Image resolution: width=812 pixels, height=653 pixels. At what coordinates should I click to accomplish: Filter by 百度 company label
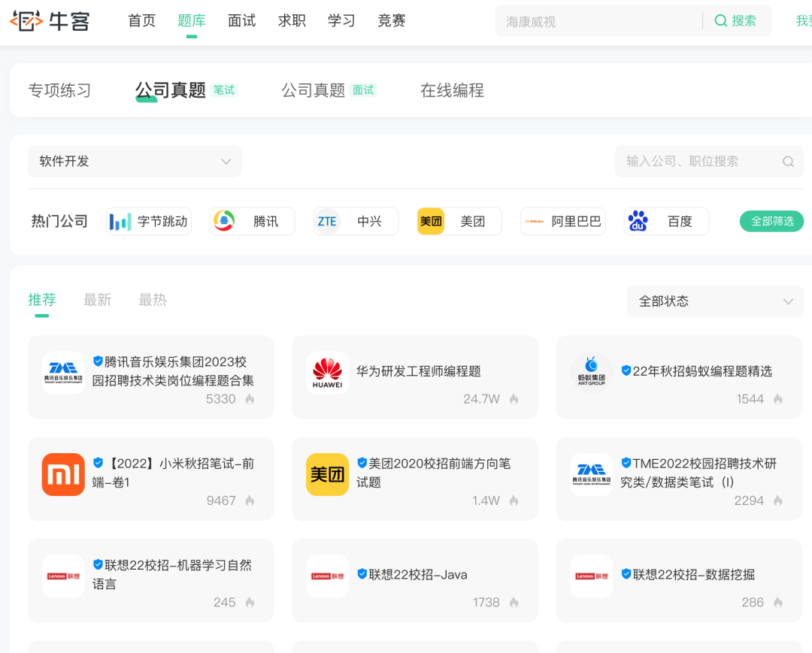point(680,222)
